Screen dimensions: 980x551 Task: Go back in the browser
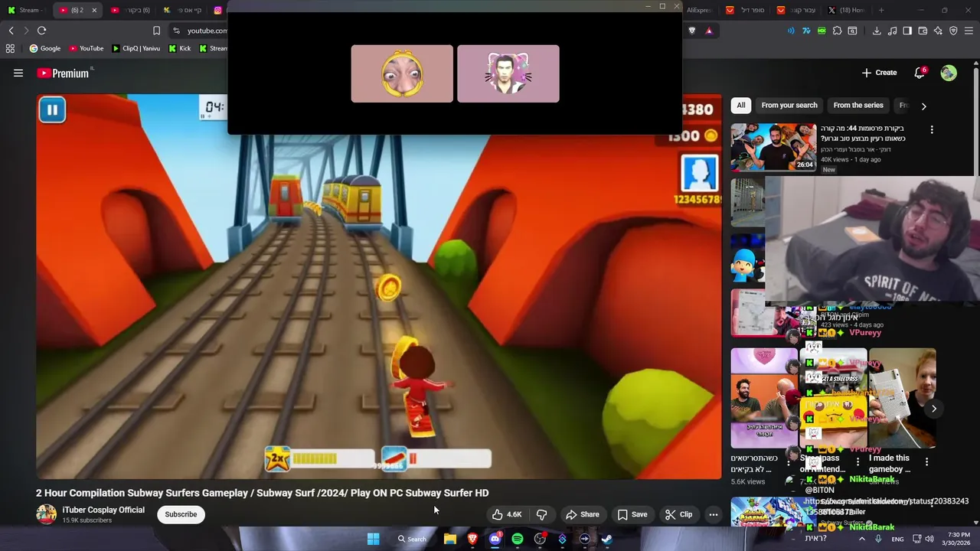(11, 31)
